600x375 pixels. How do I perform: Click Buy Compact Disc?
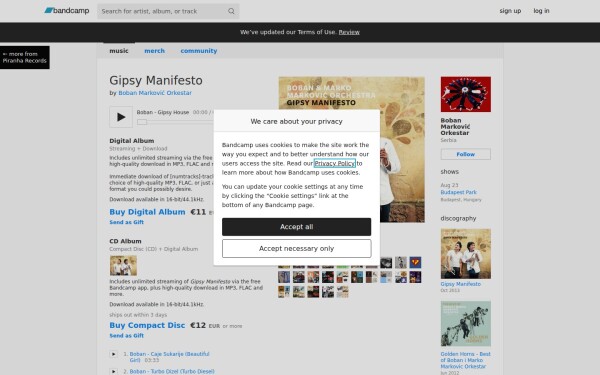pos(147,325)
